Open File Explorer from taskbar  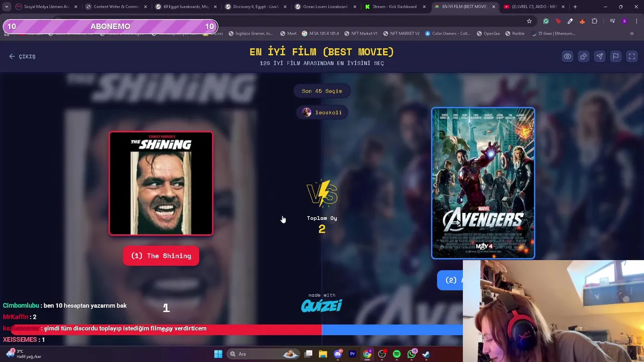[323, 354]
